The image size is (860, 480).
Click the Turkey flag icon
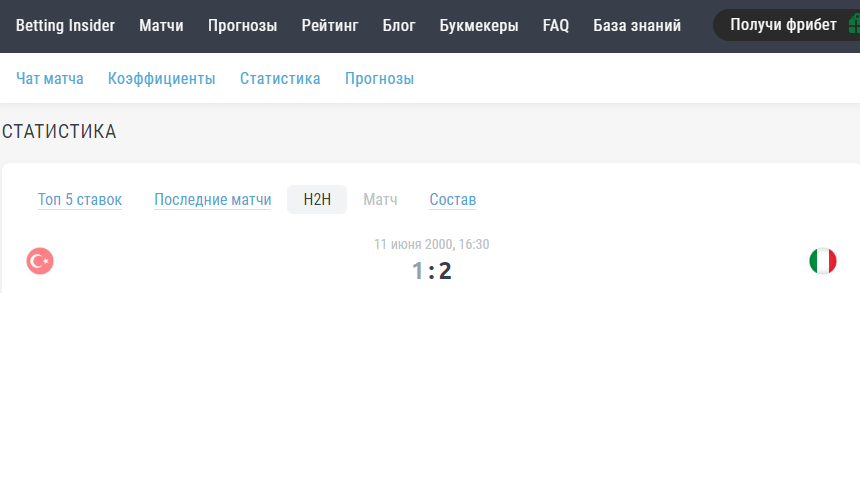40,261
